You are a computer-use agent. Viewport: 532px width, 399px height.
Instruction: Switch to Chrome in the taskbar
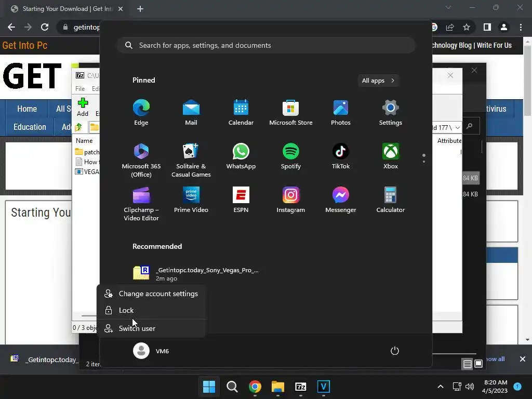coord(255,387)
